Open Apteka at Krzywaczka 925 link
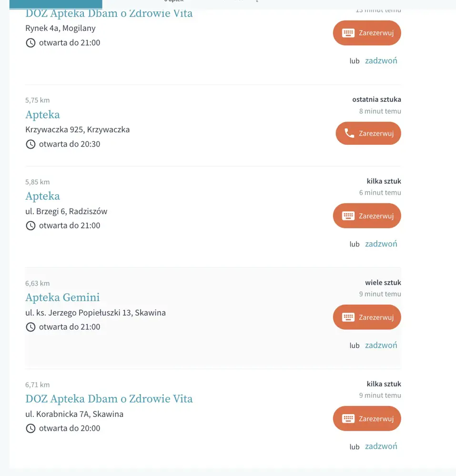The width and height of the screenshot is (456, 476). click(42, 115)
